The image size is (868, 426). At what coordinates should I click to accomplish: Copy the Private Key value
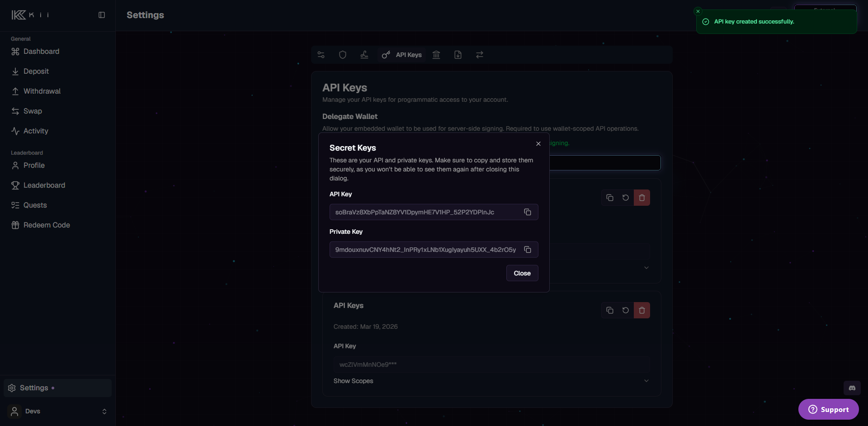[x=527, y=250]
